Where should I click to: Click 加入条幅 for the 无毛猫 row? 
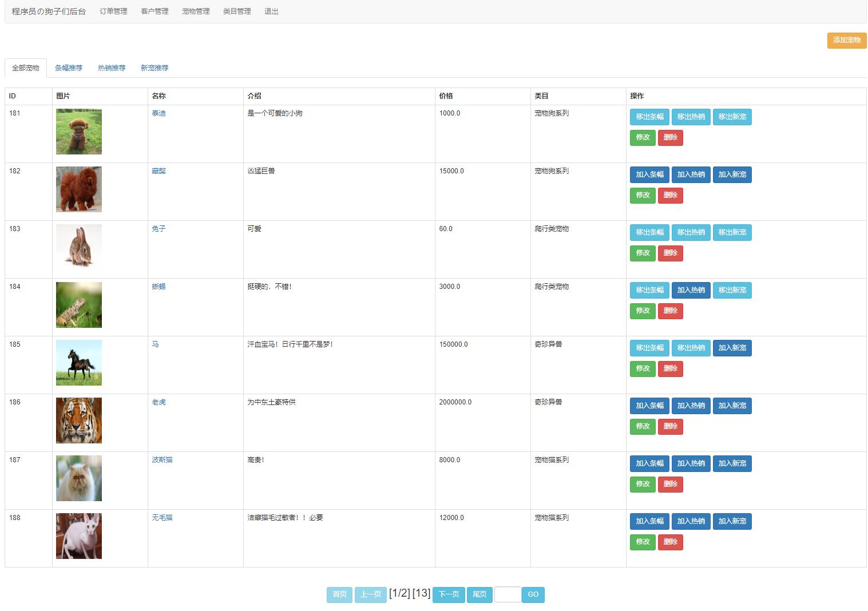(x=649, y=521)
